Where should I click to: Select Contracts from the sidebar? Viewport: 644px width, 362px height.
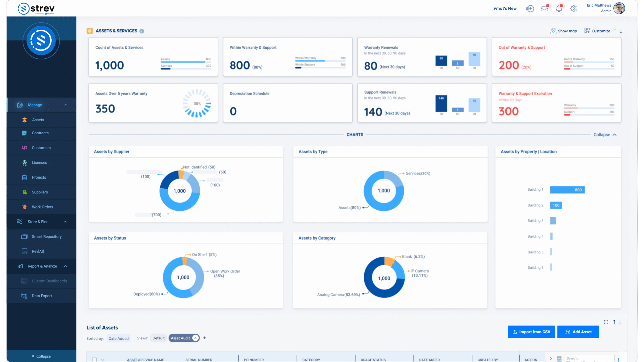click(40, 133)
